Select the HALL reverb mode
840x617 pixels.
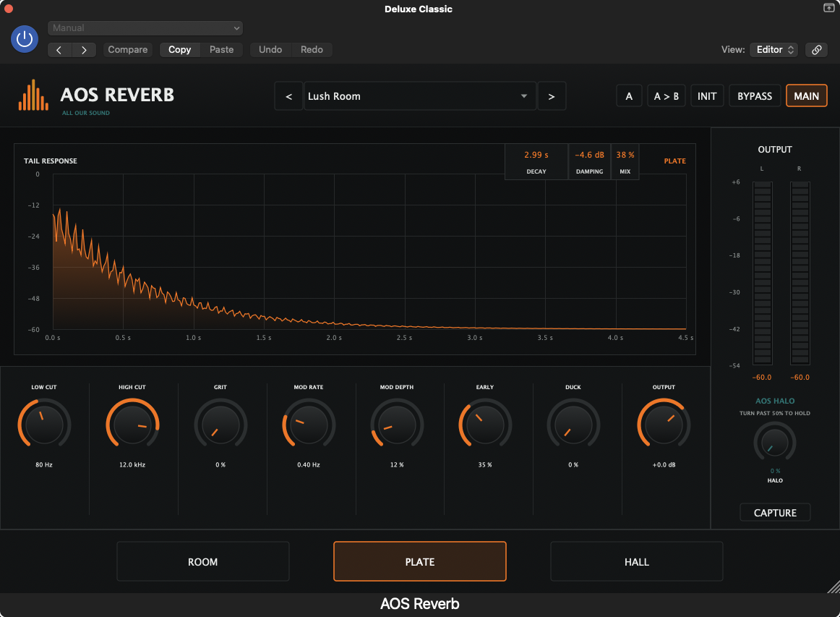click(x=636, y=561)
